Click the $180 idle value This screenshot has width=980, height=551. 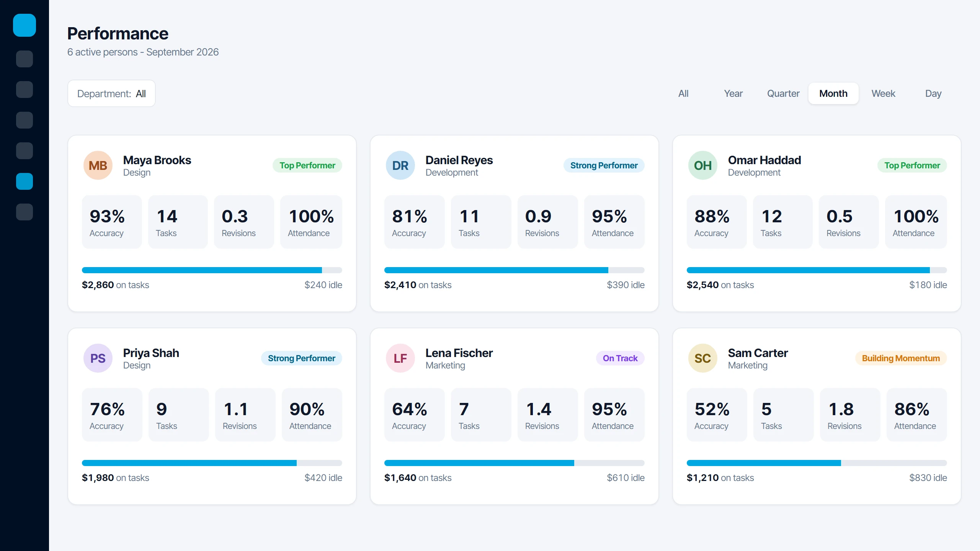click(x=928, y=285)
